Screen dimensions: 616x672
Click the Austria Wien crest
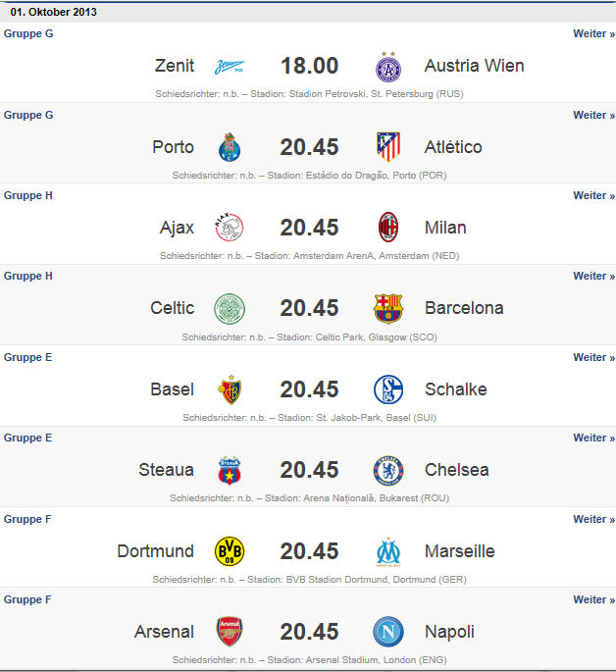pos(388,67)
